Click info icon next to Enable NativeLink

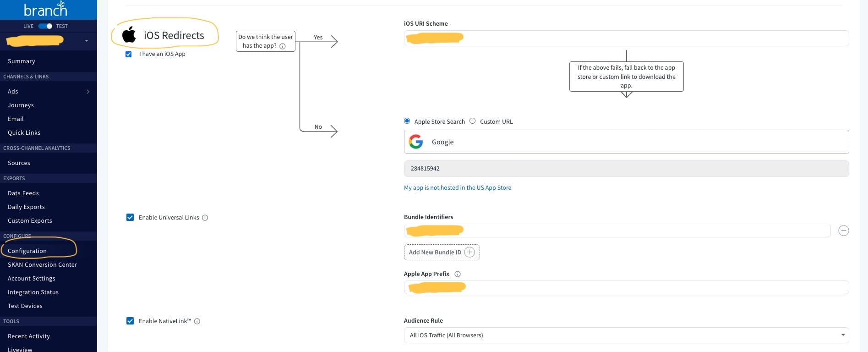(197, 321)
